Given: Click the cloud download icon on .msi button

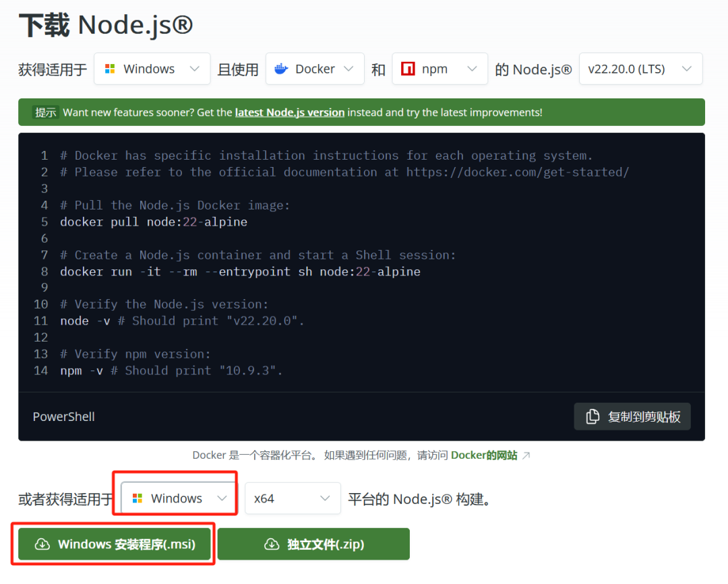Looking at the screenshot, I should [42, 544].
